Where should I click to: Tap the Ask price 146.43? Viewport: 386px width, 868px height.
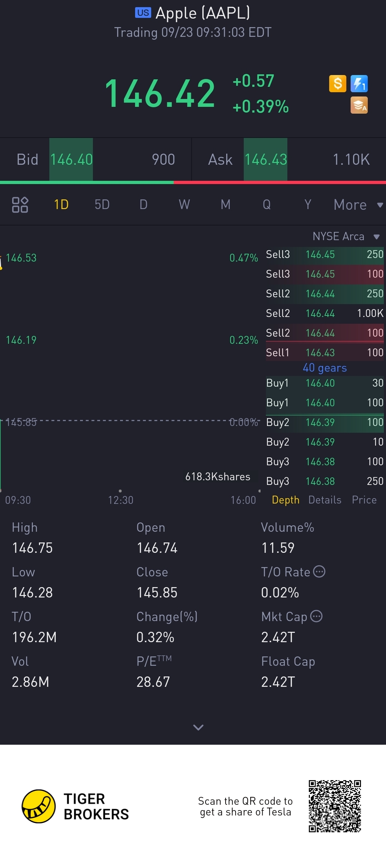tap(266, 159)
